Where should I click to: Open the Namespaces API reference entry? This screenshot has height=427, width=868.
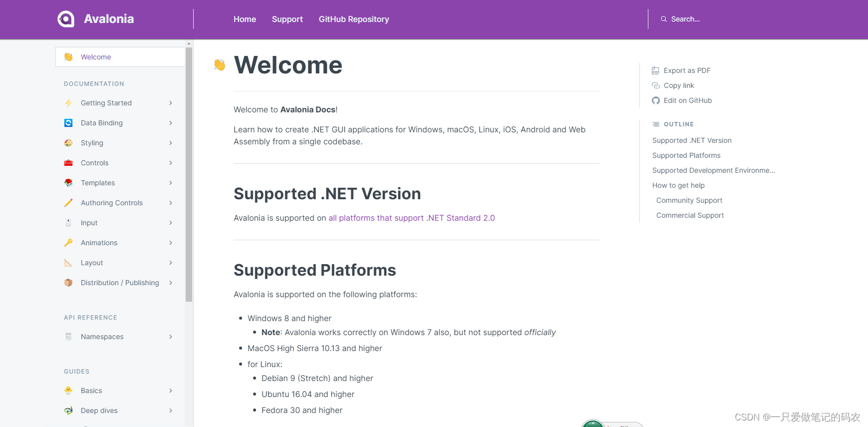102,337
